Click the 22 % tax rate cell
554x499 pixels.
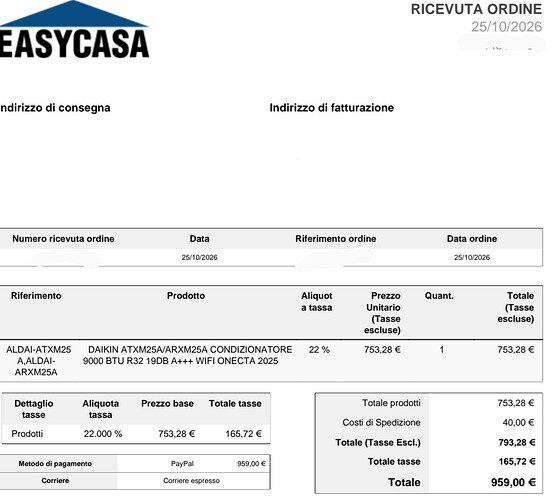pos(319,350)
